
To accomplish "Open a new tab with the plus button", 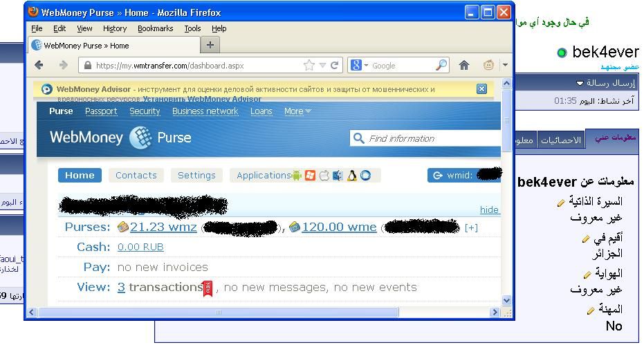I will tap(210, 45).
